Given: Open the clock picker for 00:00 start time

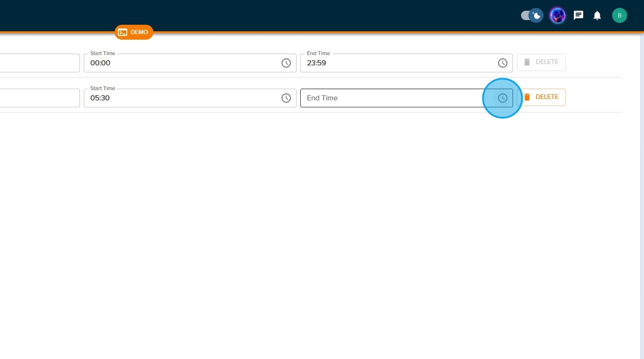Looking at the screenshot, I should coord(286,63).
